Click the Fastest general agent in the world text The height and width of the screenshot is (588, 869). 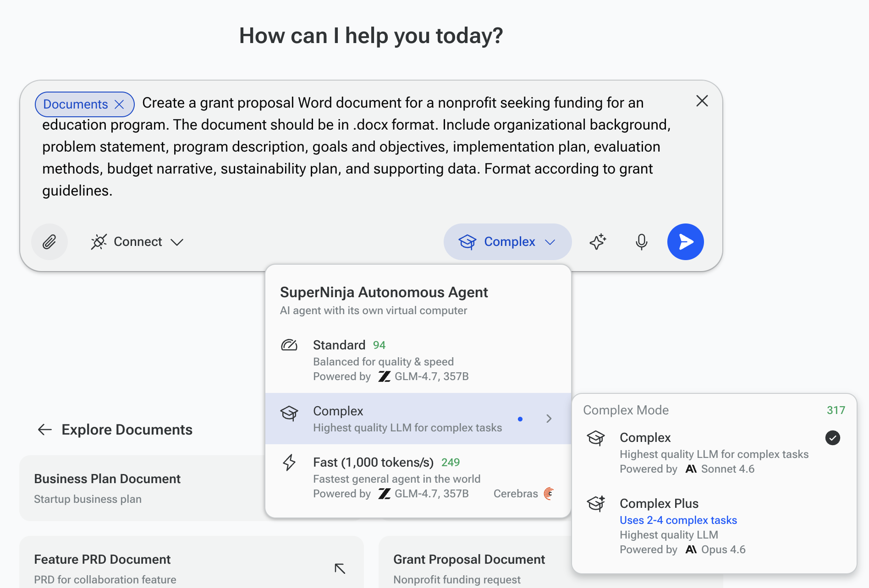pos(397,479)
